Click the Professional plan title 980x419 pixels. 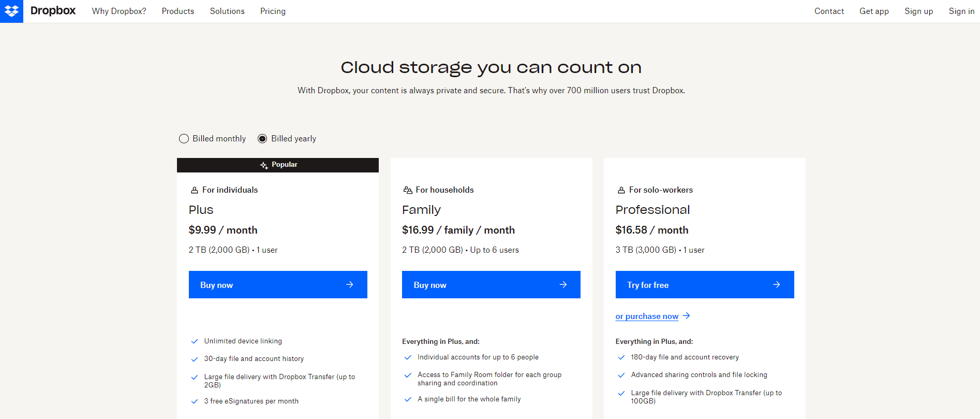(652, 210)
